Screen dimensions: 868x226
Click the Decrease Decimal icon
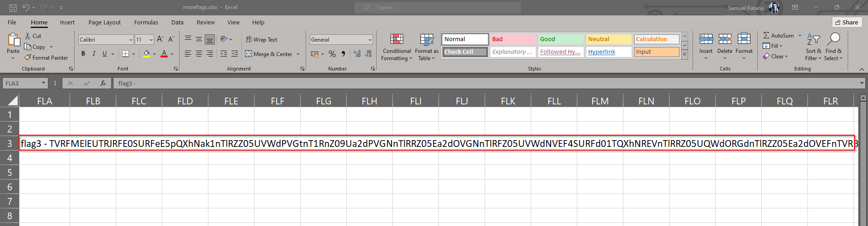click(368, 54)
